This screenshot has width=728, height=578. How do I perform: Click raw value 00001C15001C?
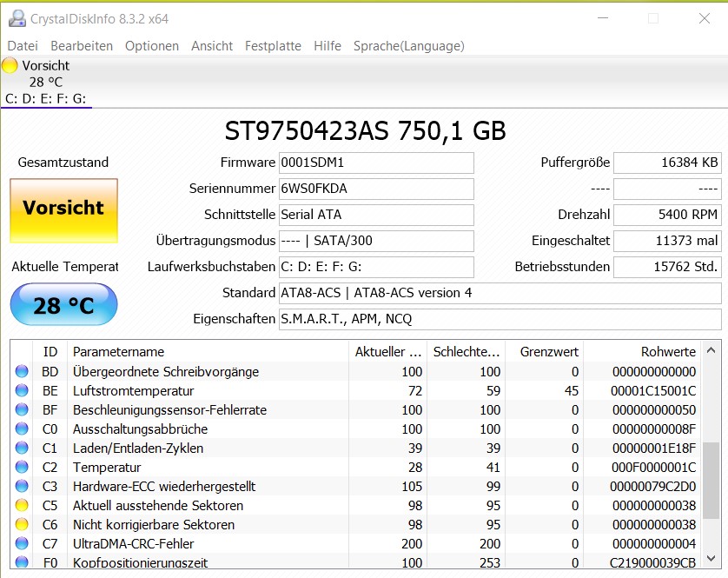coord(653,391)
